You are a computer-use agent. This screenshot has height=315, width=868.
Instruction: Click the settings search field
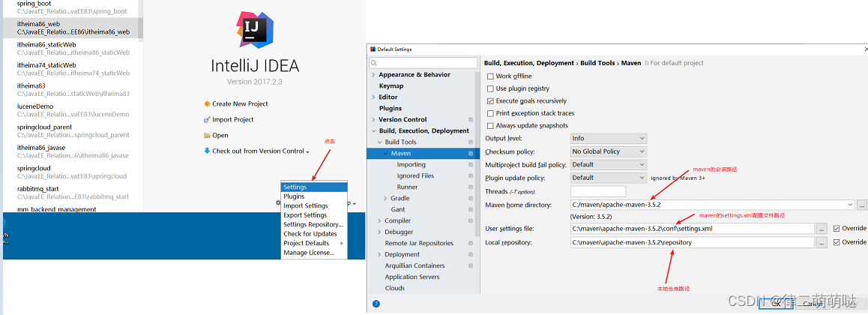click(424, 63)
